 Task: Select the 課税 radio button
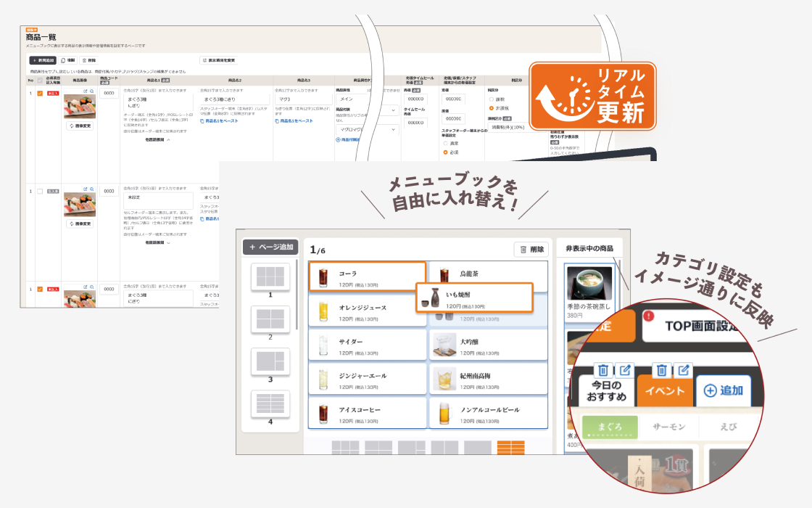pyautogui.click(x=491, y=99)
